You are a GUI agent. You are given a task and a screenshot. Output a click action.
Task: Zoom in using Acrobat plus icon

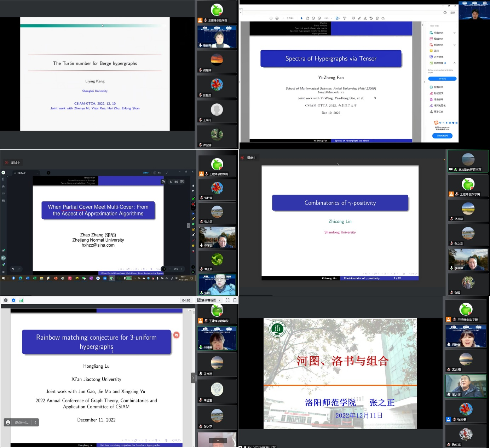tap(319, 18)
